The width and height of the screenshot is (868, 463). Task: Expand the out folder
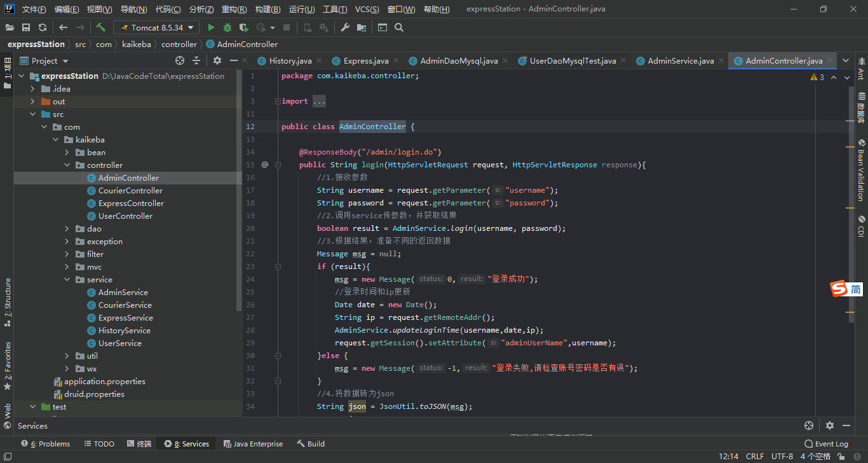tap(33, 101)
